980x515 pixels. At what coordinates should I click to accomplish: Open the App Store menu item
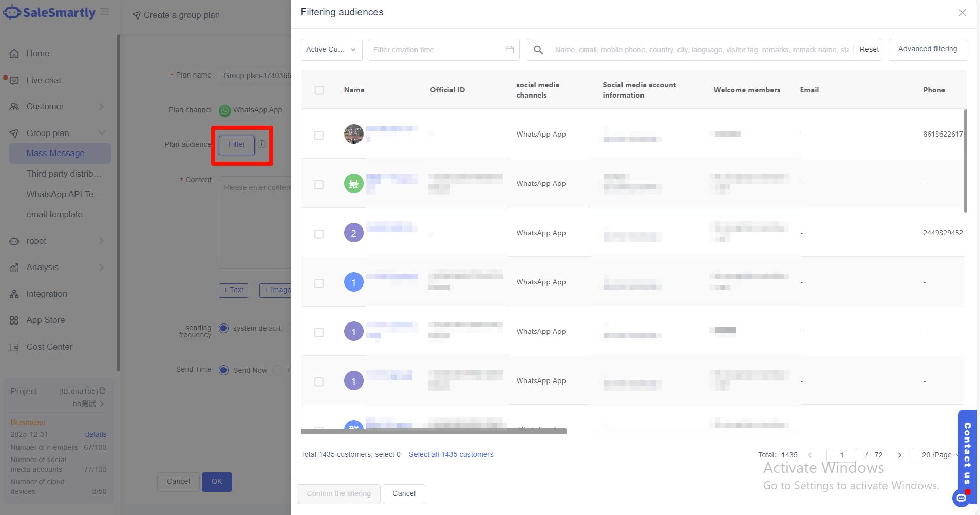click(x=46, y=320)
